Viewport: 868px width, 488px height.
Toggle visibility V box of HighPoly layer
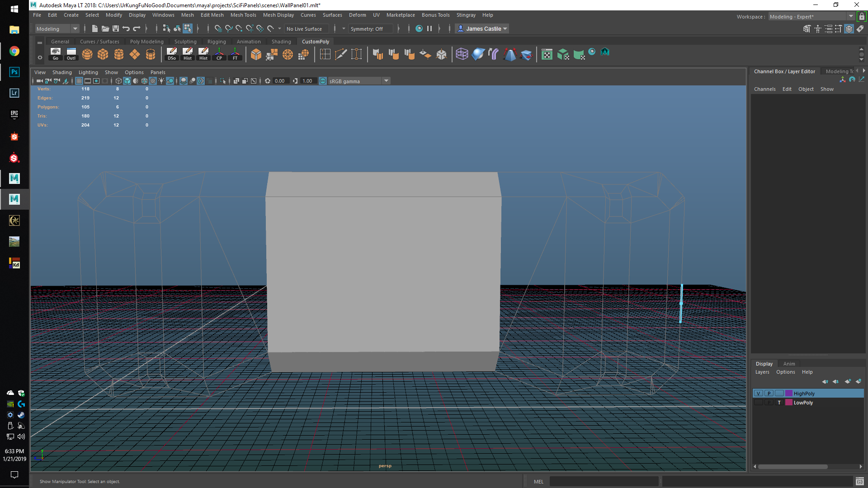pos(759,394)
